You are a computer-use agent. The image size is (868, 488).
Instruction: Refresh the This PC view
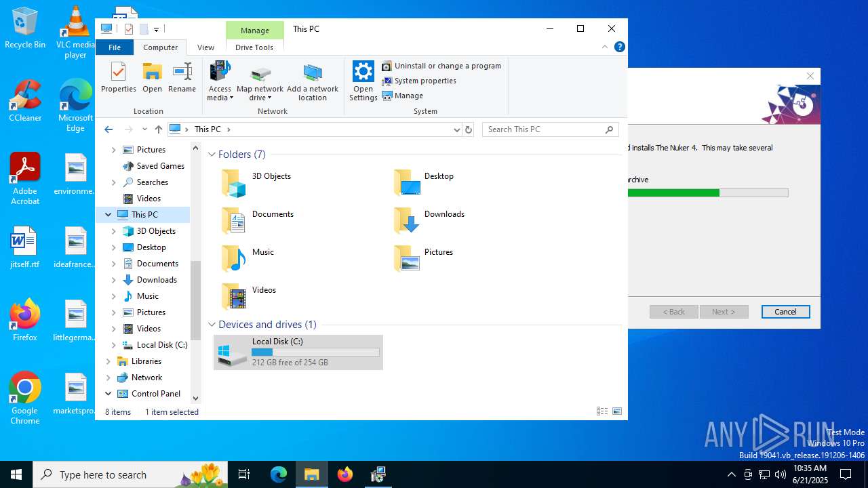pos(468,129)
